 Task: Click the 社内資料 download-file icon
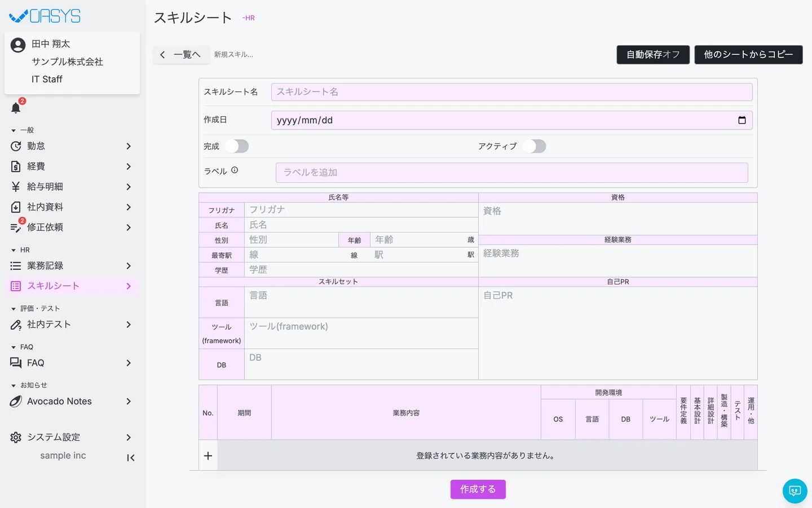coord(16,207)
